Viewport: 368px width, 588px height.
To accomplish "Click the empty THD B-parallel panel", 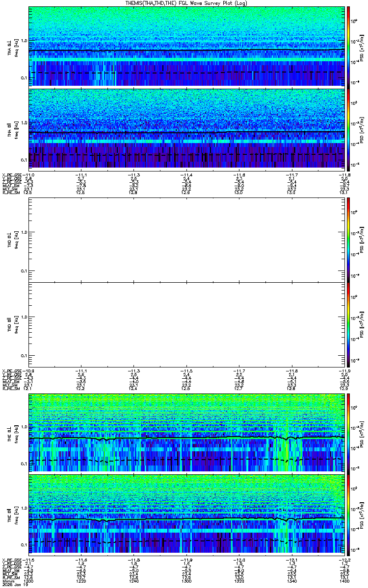I will (186, 325).
